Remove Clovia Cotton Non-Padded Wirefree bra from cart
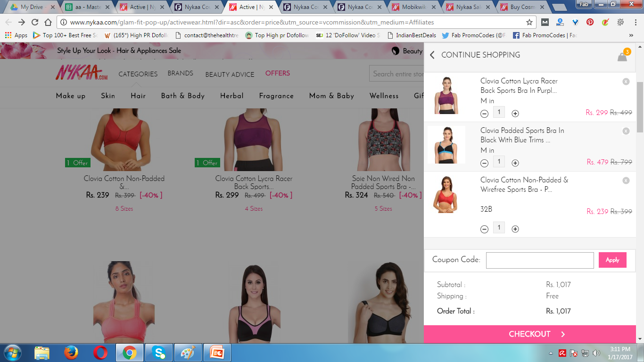Viewport: 644px width, 362px height. tap(626, 181)
